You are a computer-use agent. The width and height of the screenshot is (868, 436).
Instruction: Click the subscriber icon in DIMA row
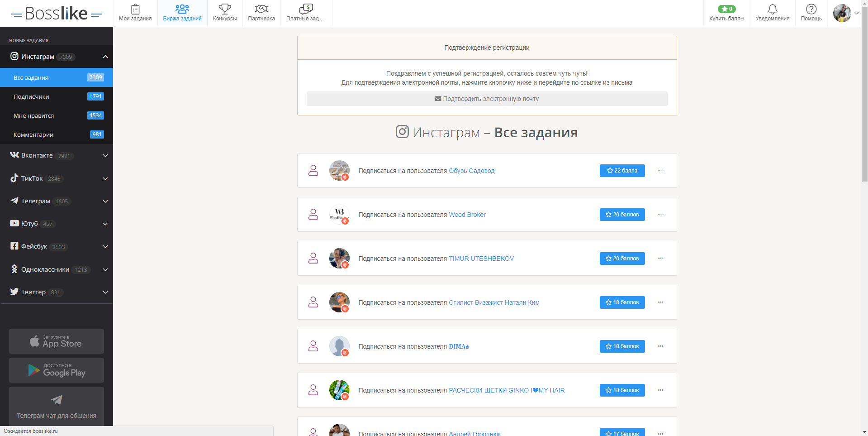click(313, 346)
